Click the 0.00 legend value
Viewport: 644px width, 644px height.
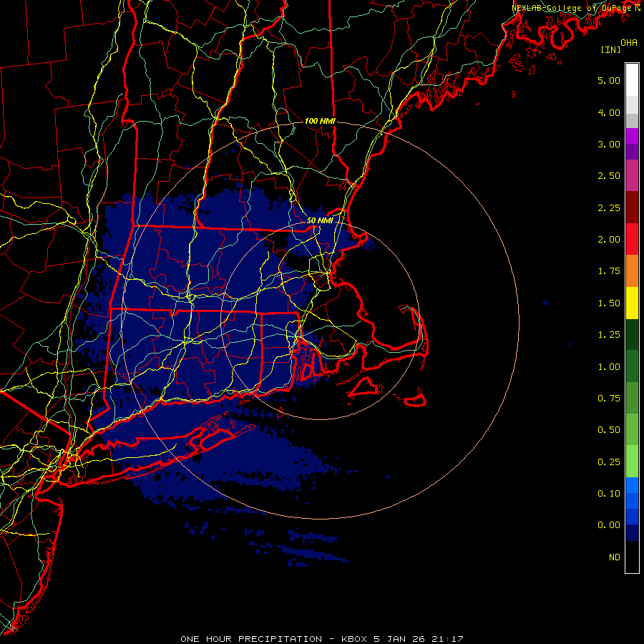coord(609,525)
